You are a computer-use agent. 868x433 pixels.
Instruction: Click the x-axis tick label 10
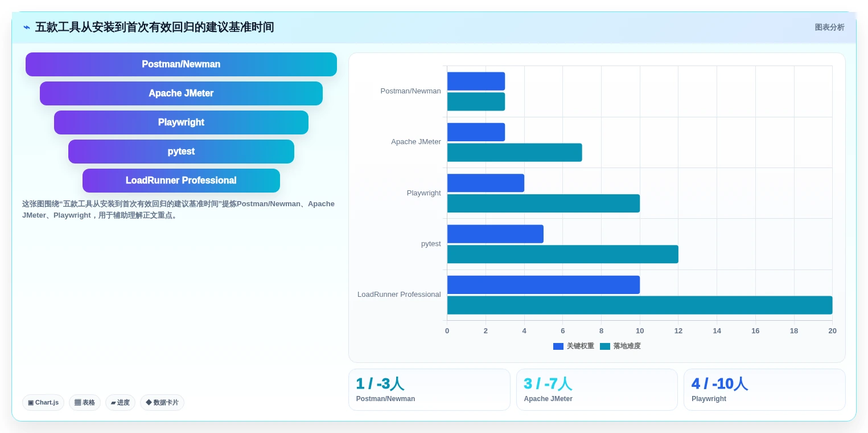[640, 331]
